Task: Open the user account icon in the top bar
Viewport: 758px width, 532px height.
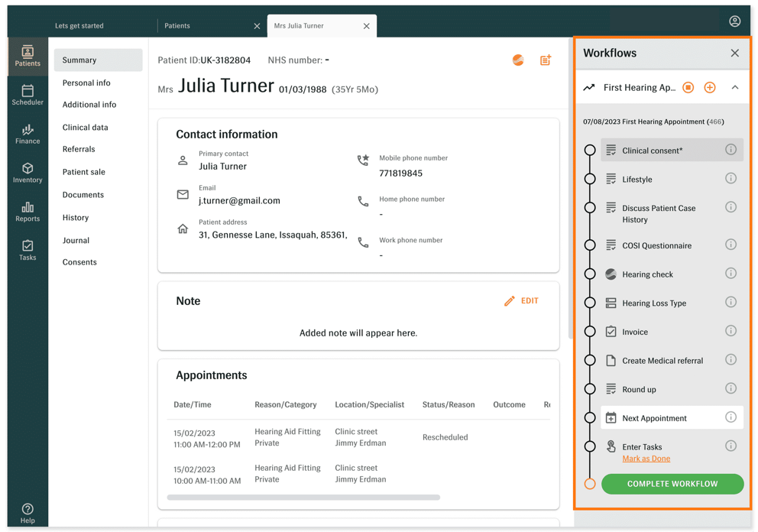Action: click(734, 21)
